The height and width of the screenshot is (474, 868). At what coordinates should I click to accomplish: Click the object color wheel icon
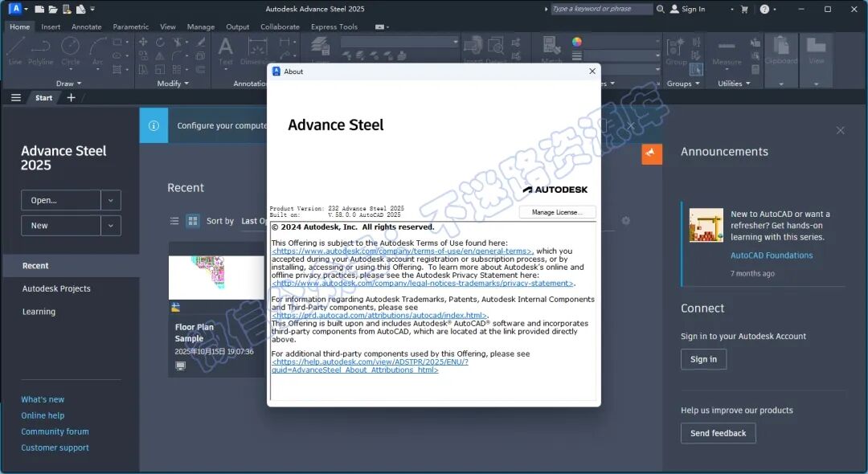pyautogui.click(x=577, y=42)
